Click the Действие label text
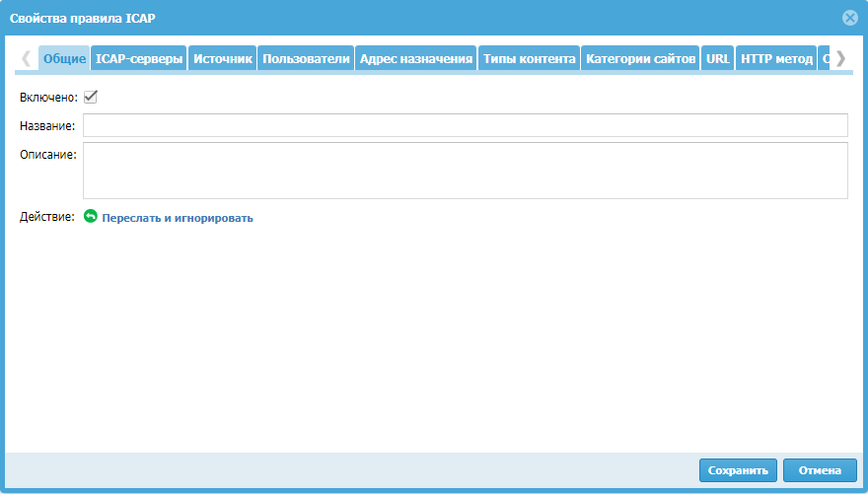The width and height of the screenshot is (868, 494). tap(47, 217)
